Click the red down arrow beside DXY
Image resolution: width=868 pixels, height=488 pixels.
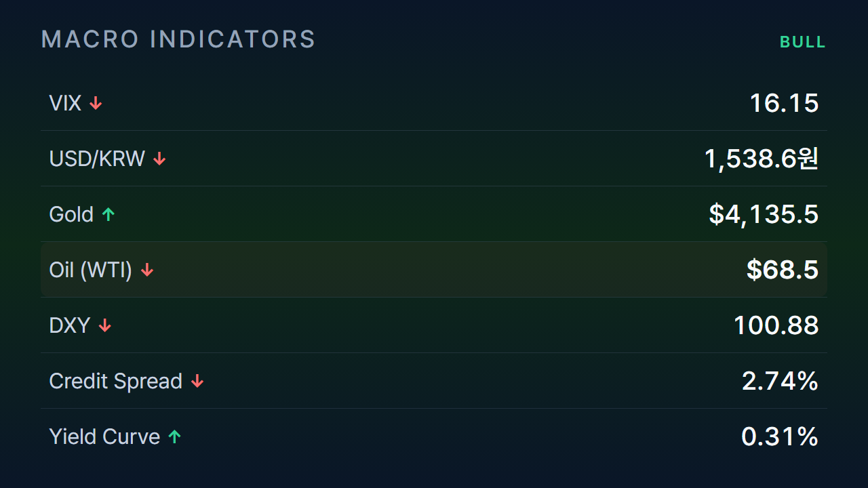click(105, 325)
